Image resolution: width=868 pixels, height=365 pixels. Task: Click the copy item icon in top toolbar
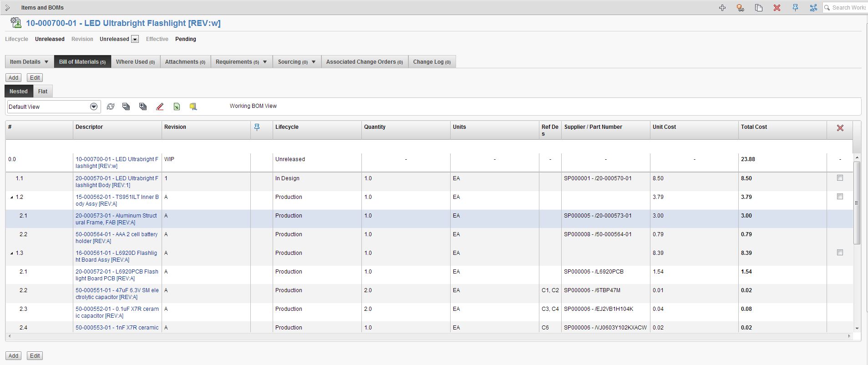point(759,8)
